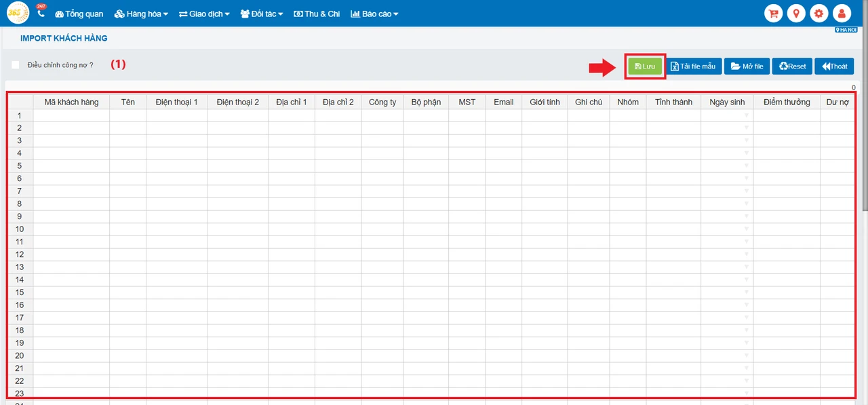Expand Giao dịch dropdown menu

(205, 14)
